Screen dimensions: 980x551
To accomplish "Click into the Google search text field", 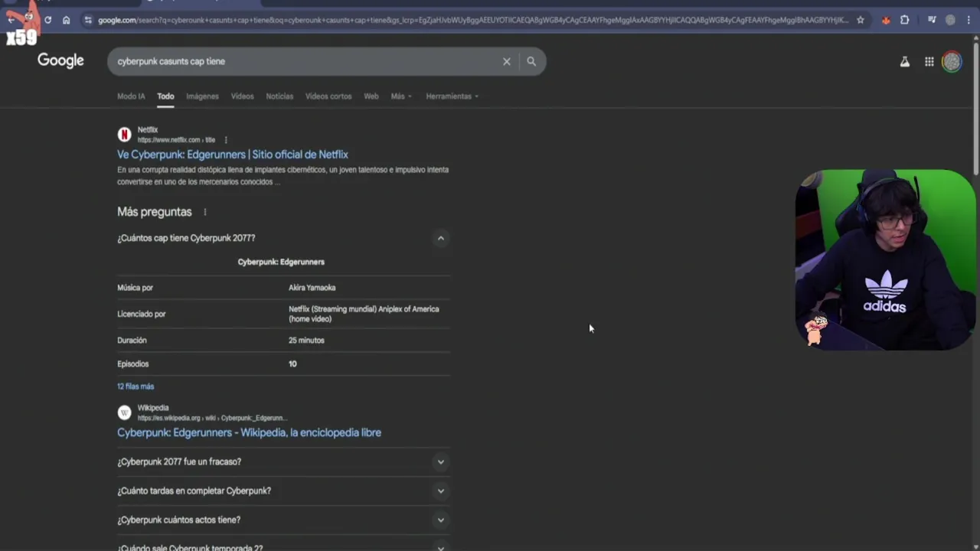I will click(306, 61).
